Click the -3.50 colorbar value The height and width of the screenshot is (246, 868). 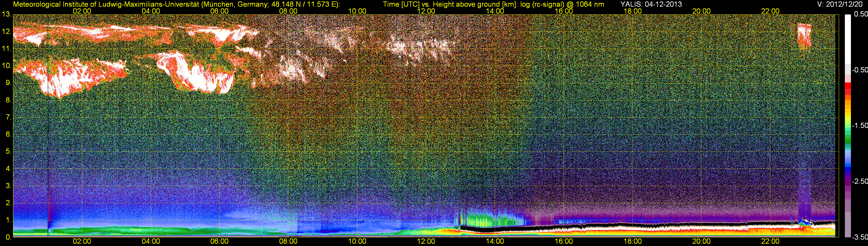pyautogui.click(x=860, y=237)
